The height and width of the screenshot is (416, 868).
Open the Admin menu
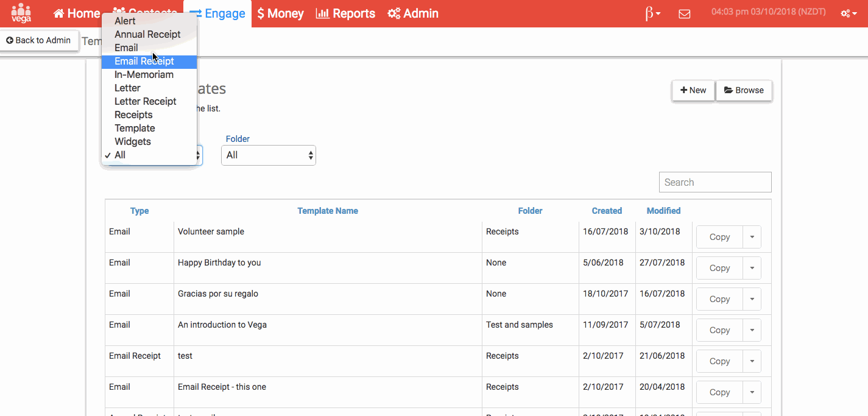point(413,13)
